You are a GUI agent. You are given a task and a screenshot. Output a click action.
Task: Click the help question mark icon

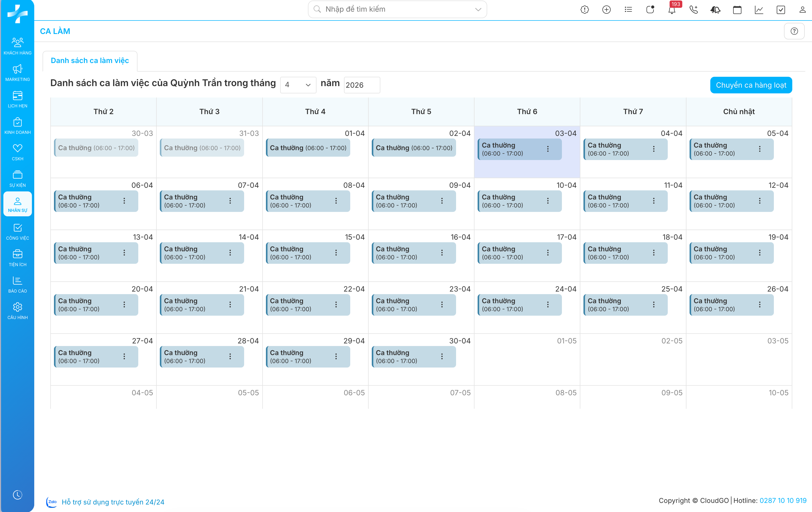pos(794,31)
